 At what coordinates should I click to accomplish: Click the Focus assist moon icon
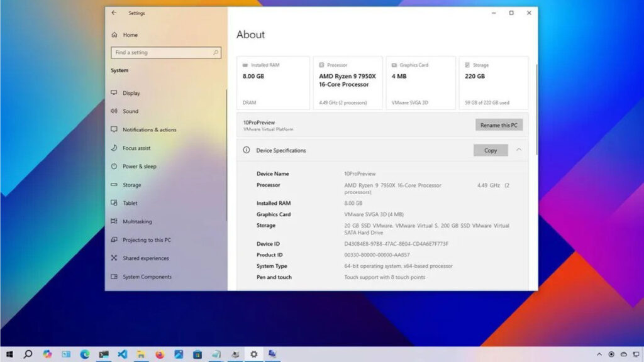coord(114,148)
